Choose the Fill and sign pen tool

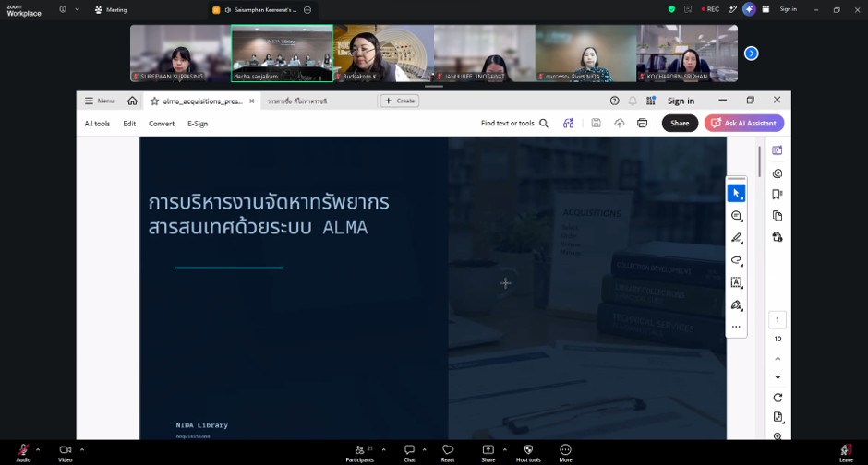736,304
